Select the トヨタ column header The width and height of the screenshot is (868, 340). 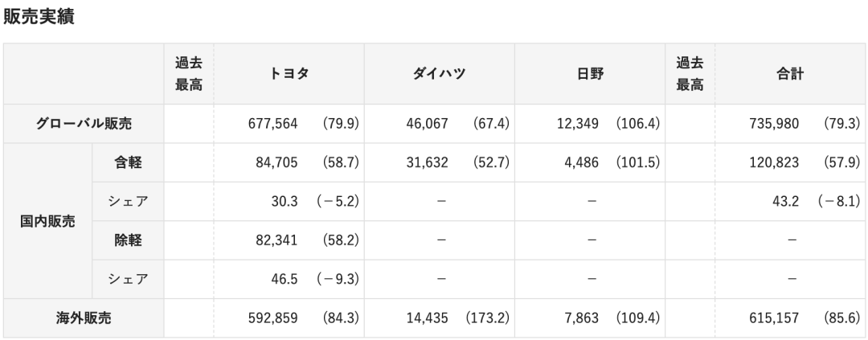point(291,74)
